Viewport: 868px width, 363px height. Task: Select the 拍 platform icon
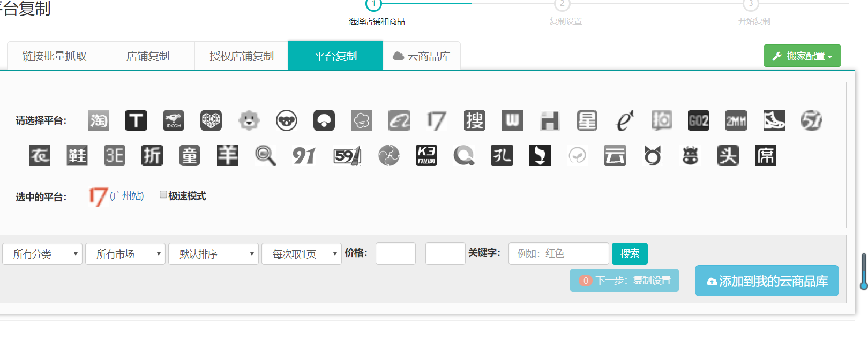pyautogui.click(x=662, y=120)
